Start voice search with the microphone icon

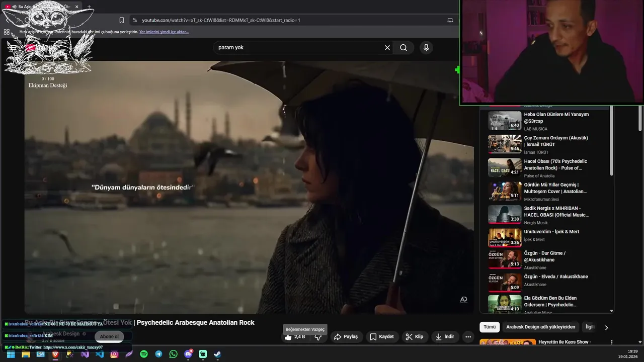pyautogui.click(x=426, y=47)
